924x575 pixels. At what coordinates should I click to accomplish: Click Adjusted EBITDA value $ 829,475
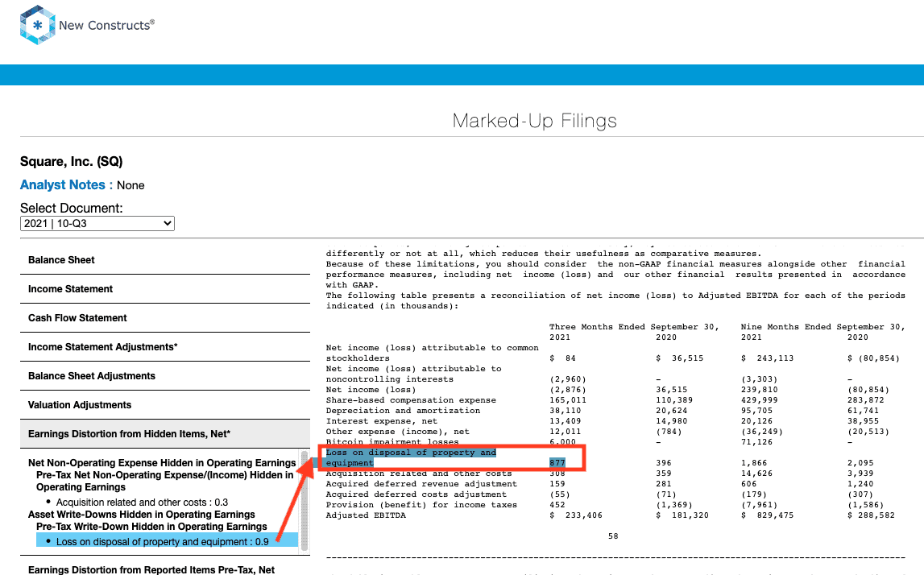767,515
